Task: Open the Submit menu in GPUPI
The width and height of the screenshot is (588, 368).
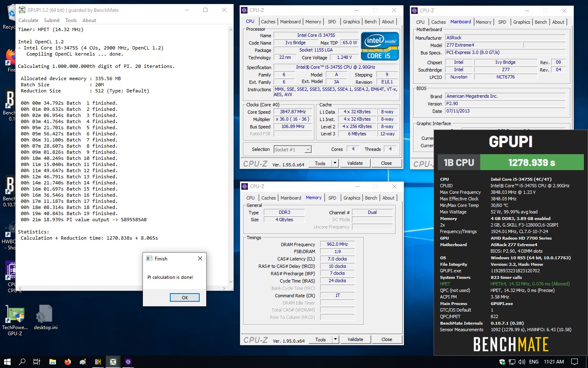Action: point(52,20)
